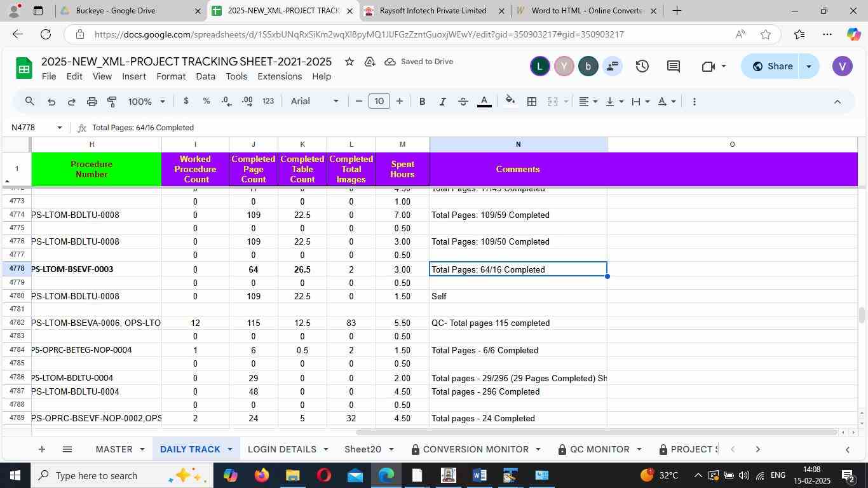The width and height of the screenshot is (868, 488).
Task: Increase font size with plus button
Action: click(x=400, y=102)
